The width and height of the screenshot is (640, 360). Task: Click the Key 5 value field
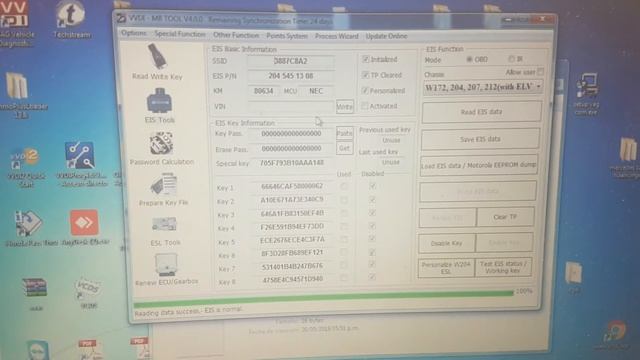click(292, 240)
